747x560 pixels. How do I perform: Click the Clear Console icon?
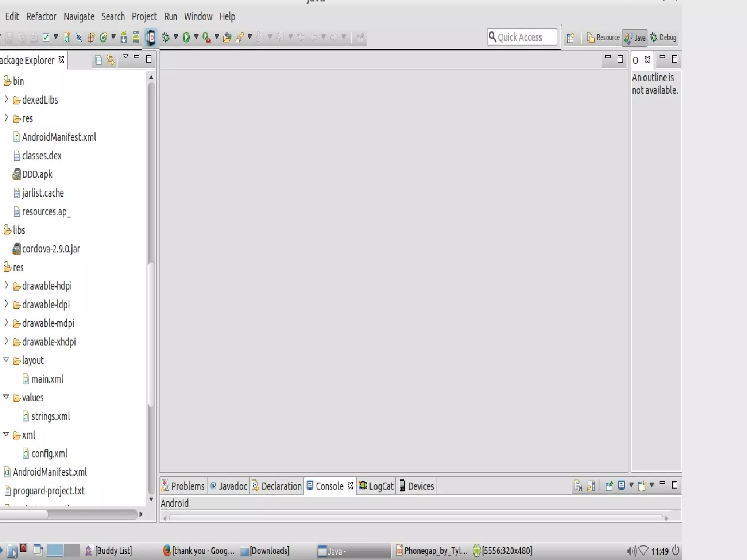coord(578,486)
